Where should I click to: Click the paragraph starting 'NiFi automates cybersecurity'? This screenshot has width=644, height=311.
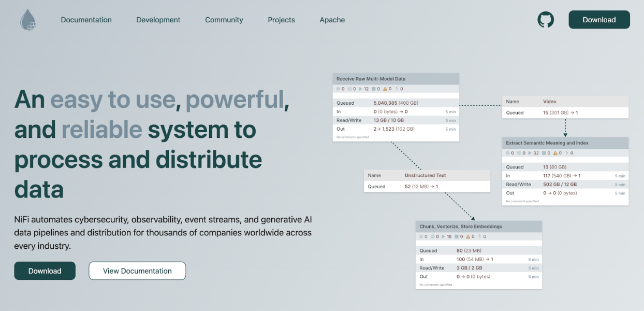(163, 232)
